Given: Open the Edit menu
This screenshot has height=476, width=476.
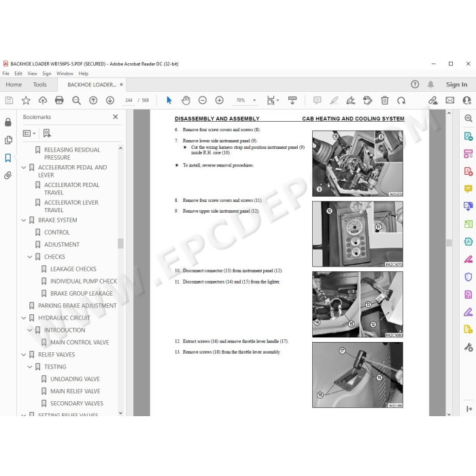Looking at the screenshot, I should tap(18, 73).
